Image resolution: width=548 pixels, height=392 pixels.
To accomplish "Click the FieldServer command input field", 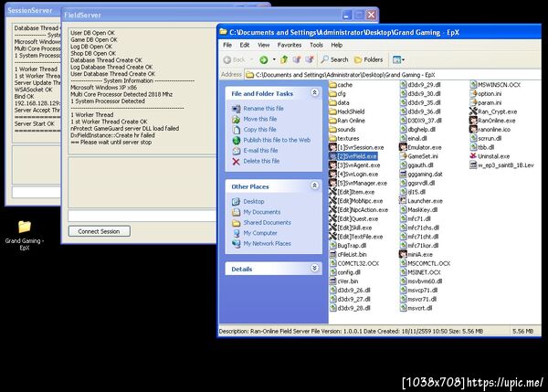I will coord(142,216).
